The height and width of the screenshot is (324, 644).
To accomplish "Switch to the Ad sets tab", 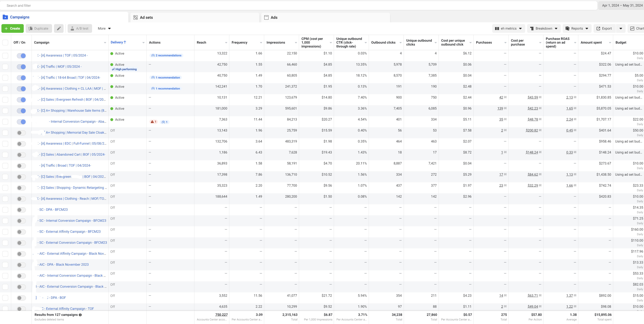I will click(x=195, y=18).
